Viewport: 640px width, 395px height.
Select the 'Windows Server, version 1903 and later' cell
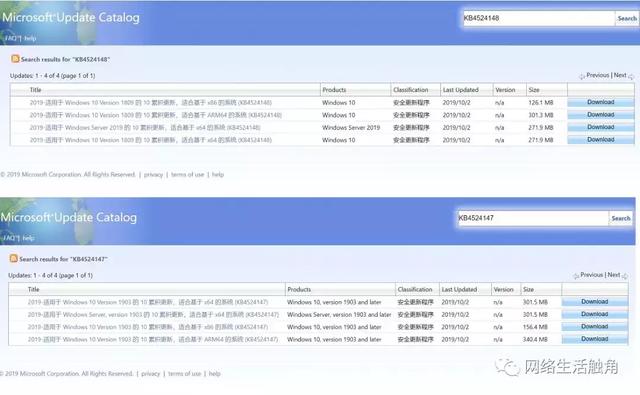pos(339,315)
